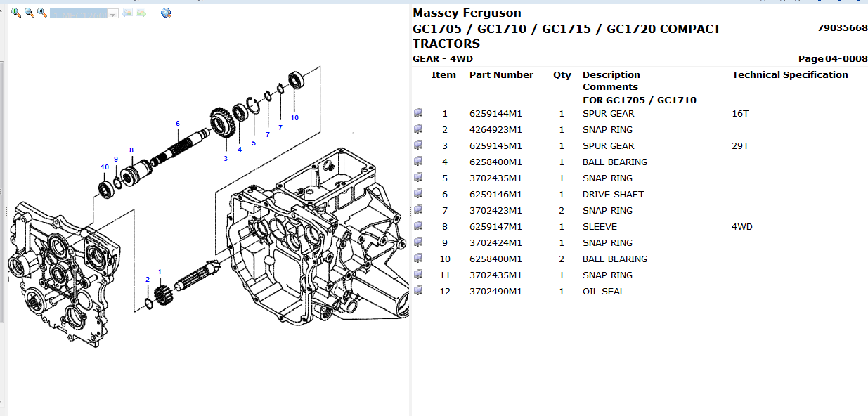Click the zoom out magnifier icon
Screen dimensions: 868x416
(x=29, y=13)
